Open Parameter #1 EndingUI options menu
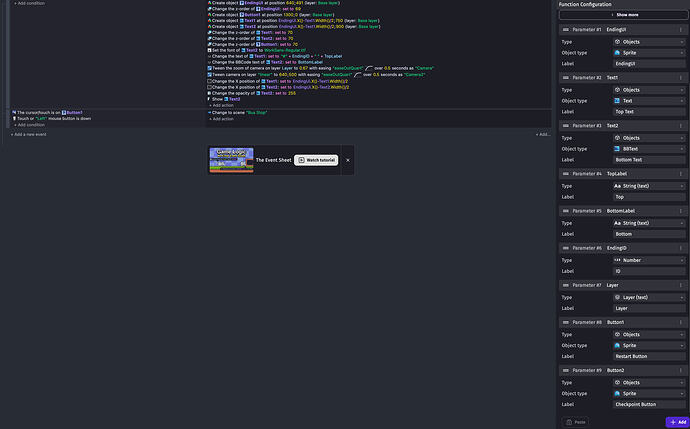This screenshot has width=690, height=429. [680, 29]
